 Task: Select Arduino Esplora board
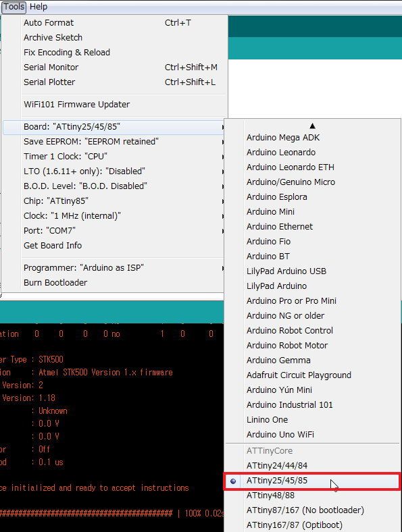tap(313, 197)
